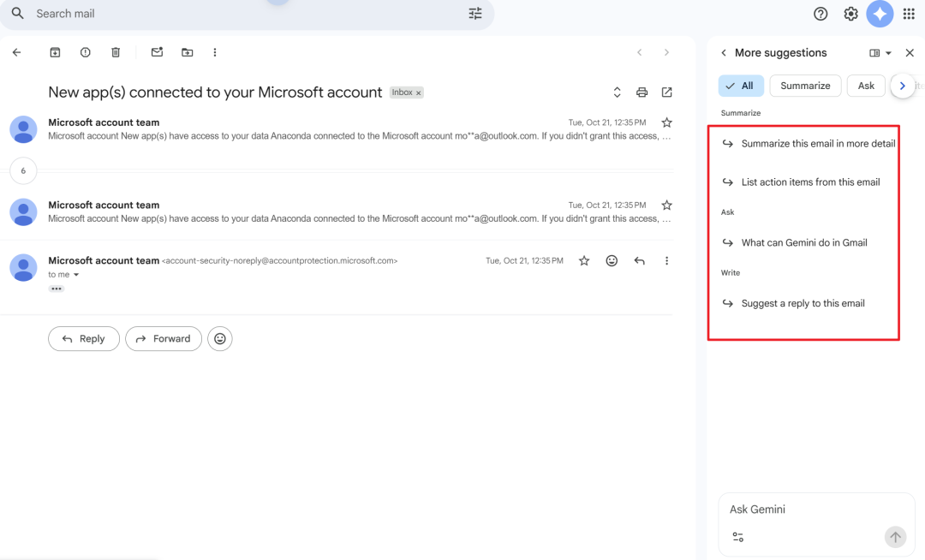Choose "Suggest a reply to this email"
This screenshot has width=925, height=560.
(x=803, y=303)
